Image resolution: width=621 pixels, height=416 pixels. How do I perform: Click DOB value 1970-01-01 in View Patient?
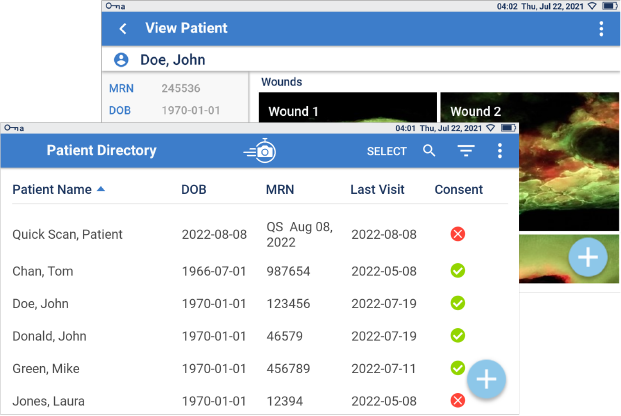[x=190, y=110]
